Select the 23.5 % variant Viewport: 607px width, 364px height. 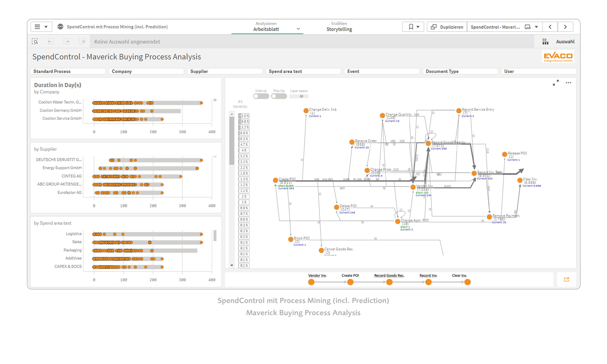pyautogui.click(x=244, y=116)
